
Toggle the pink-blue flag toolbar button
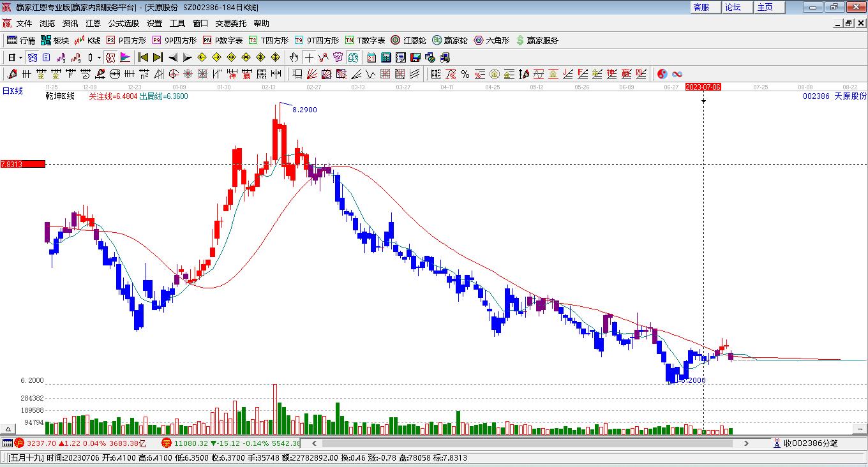pyautogui.click(x=125, y=57)
